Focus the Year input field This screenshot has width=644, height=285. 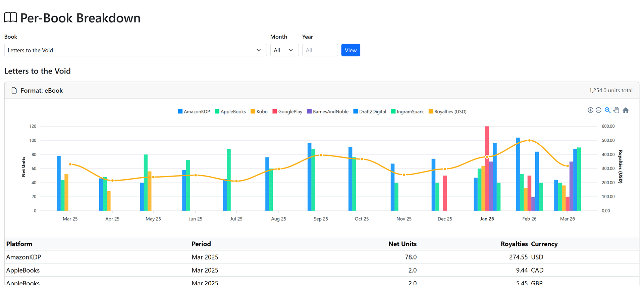pyautogui.click(x=320, y=50)
